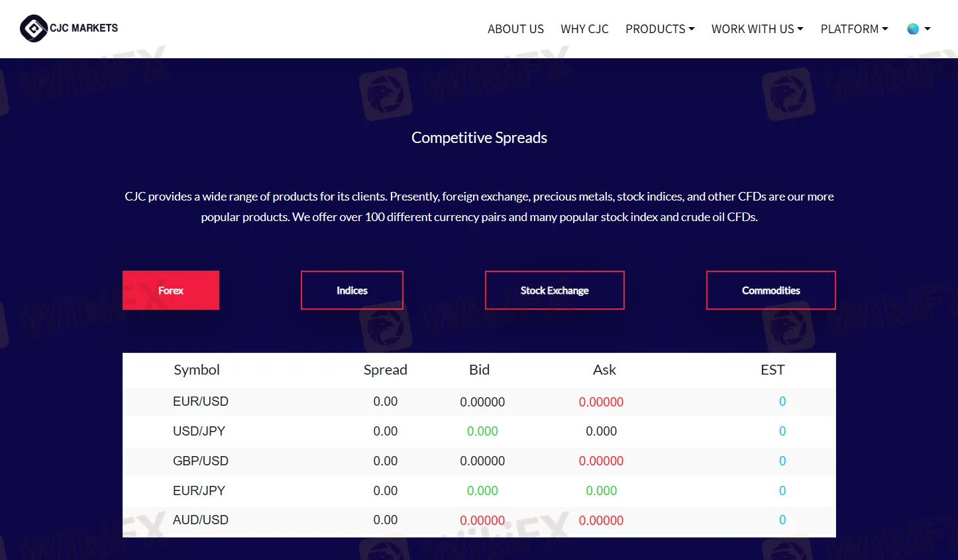The height and width of the screenshot is (560, 958).
Task: Switch to the Stock Exchange tab
Action: click(555, 290)
